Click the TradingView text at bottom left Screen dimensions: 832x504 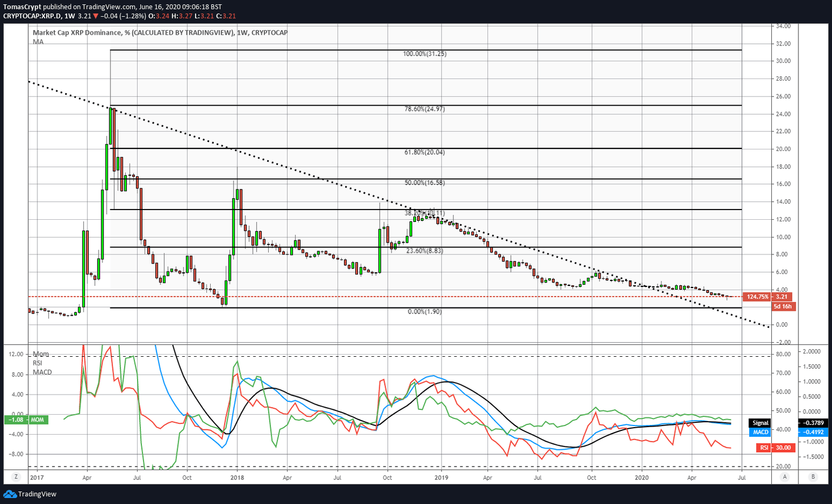37,494
